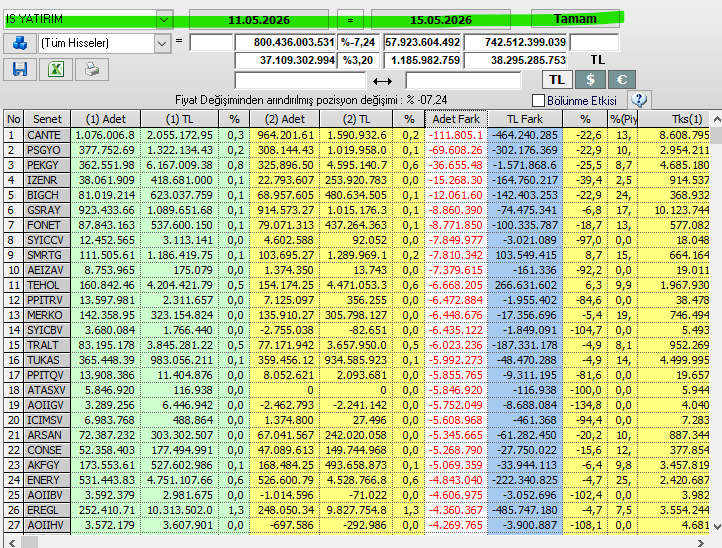Select the TUKAS stock cell

[x=47, y=360]
